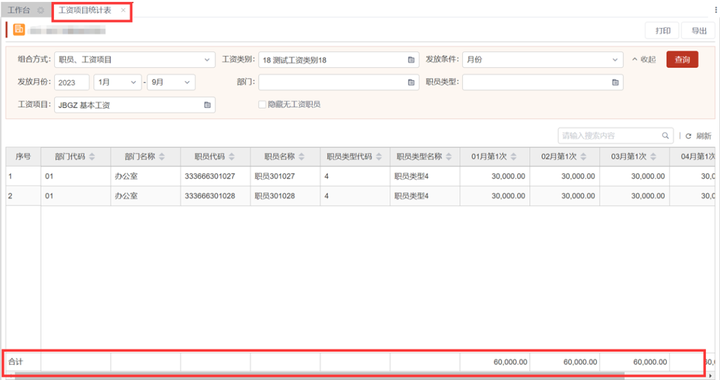
Task: Open the 组合方式 dropdown
Action: click(135, 60)
